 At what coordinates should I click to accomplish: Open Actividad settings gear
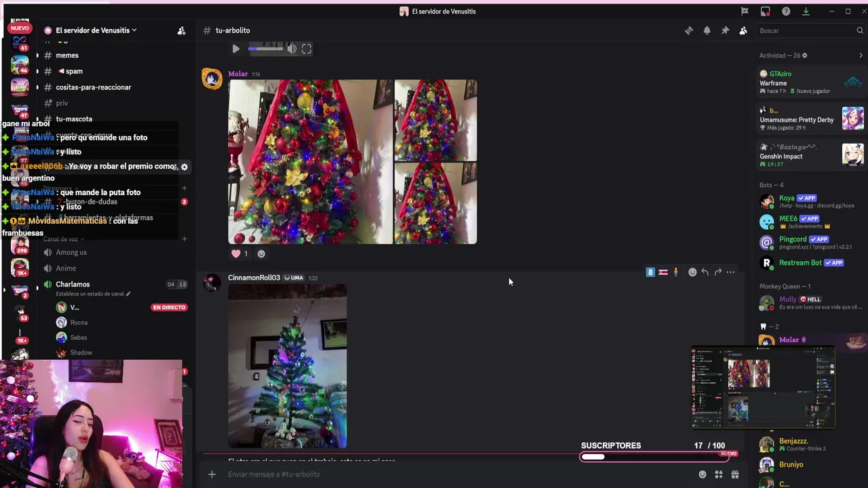805,56
